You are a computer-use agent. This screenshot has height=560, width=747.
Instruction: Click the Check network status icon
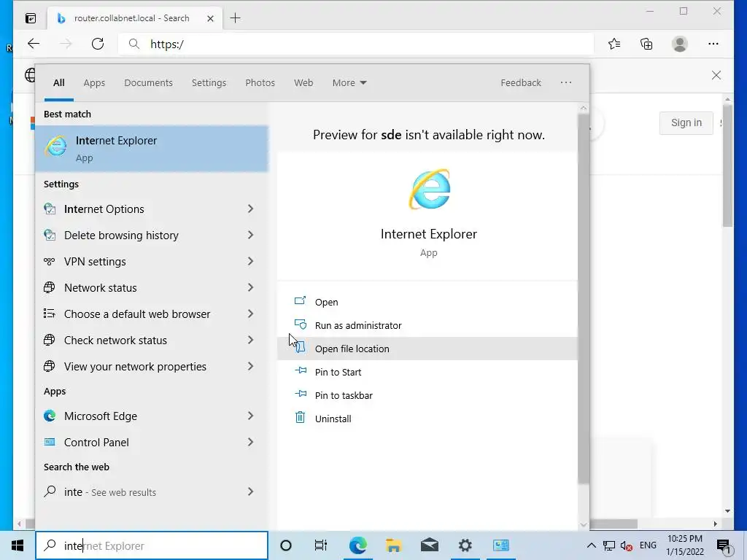pos(50,340)
